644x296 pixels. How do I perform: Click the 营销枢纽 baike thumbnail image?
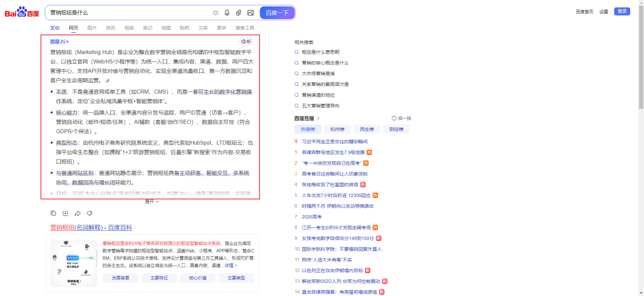(x=73, y=263)
